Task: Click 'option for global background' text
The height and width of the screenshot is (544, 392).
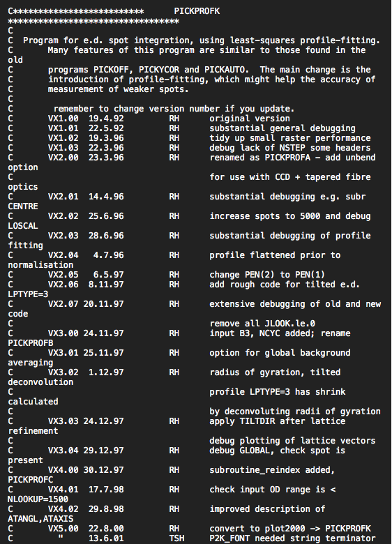Action: 280,352
